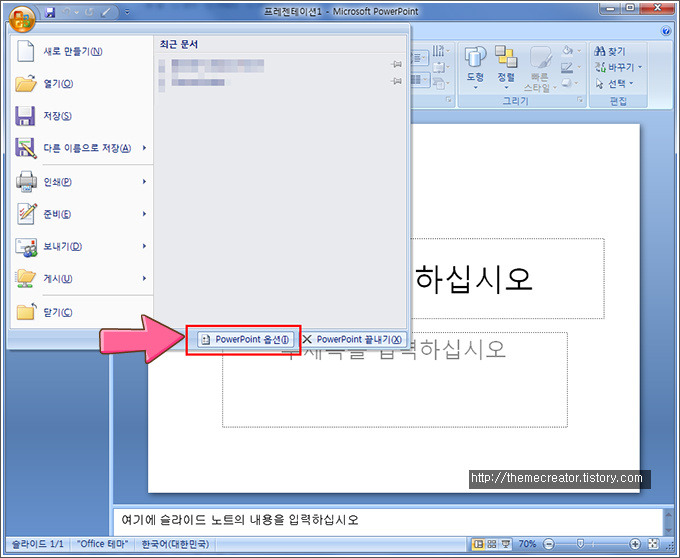Screen dimensions: 680x558
Task: Expand the 다른 이름으로 저장 submenu arrow
Action: (x=144, y=148)
